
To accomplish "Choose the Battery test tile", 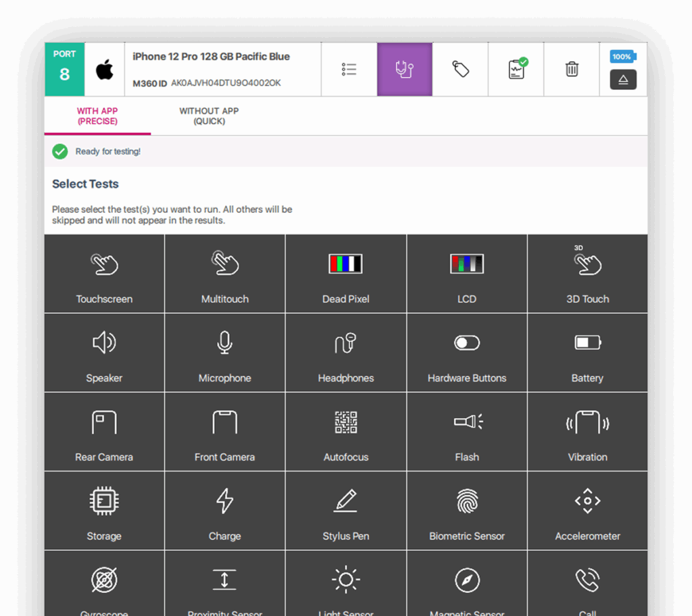I will pyautogui.click(x=587, y=353).
